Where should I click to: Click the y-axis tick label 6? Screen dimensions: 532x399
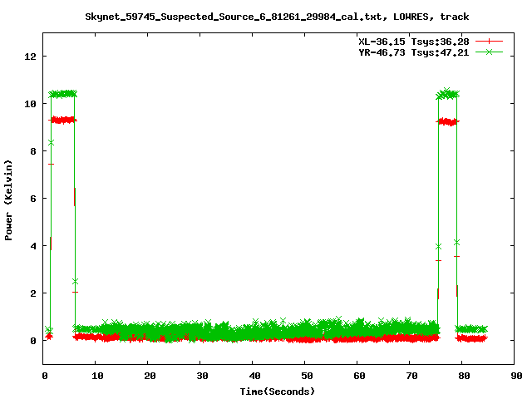[33, 199]
